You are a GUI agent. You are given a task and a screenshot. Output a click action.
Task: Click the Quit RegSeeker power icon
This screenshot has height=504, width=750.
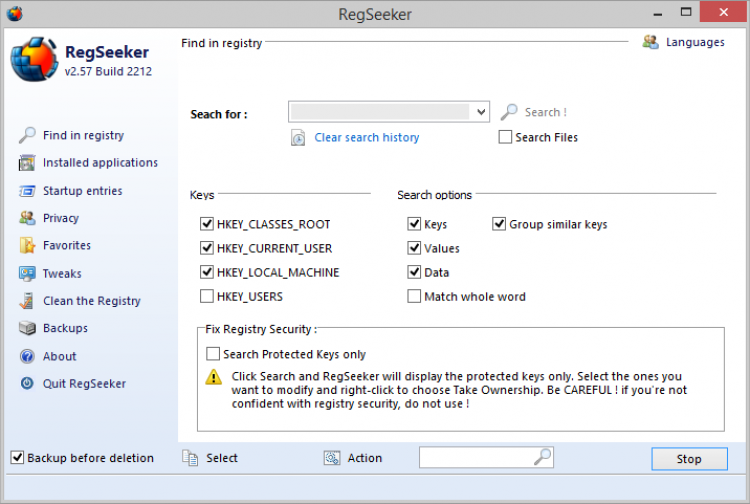tap(27, 383)
